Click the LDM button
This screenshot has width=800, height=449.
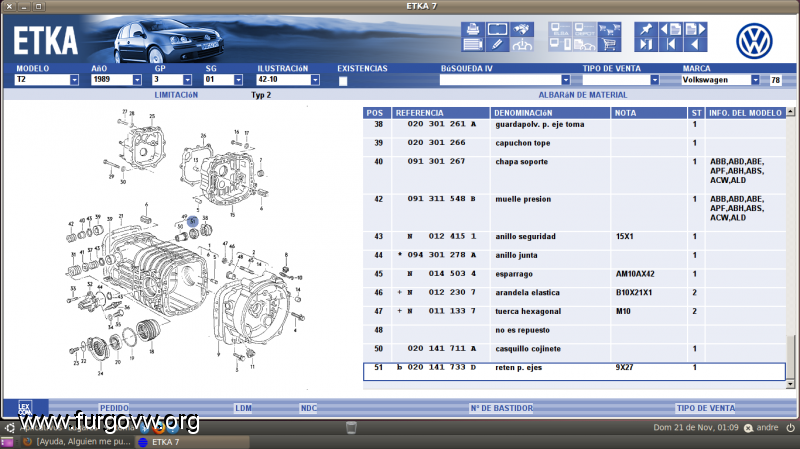coord(243,408)
